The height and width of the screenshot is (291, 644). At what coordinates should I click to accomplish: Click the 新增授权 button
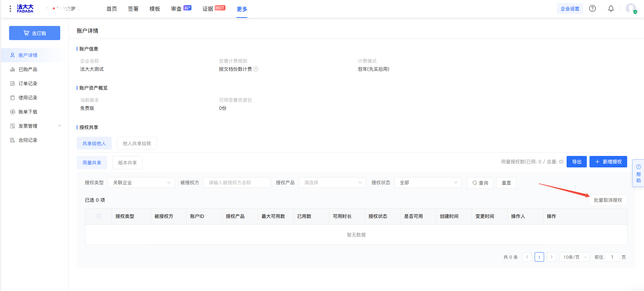tap(608, 162)
